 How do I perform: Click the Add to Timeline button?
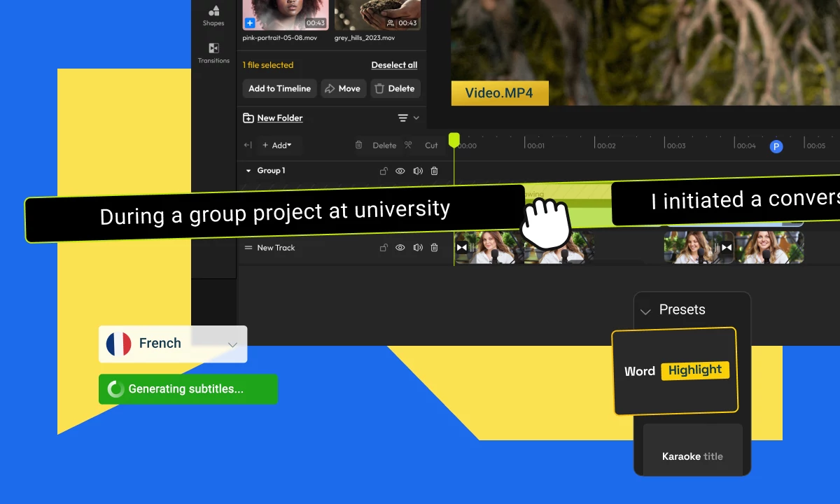pos(279,88)
